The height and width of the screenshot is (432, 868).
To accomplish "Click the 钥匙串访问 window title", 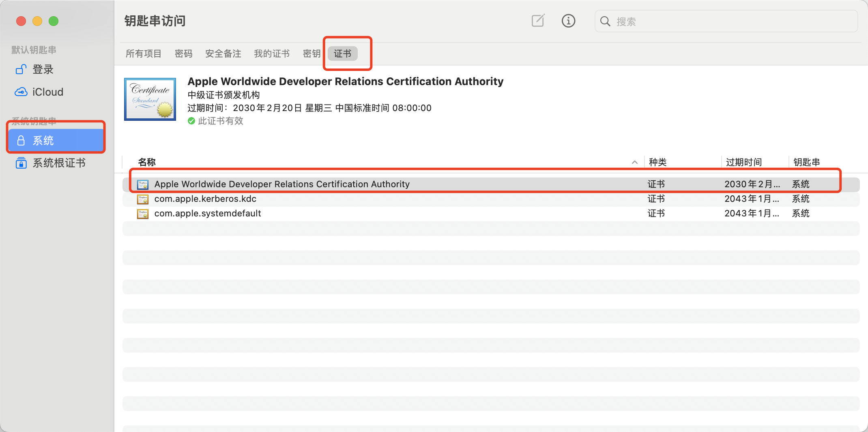I will coord(155,21).
